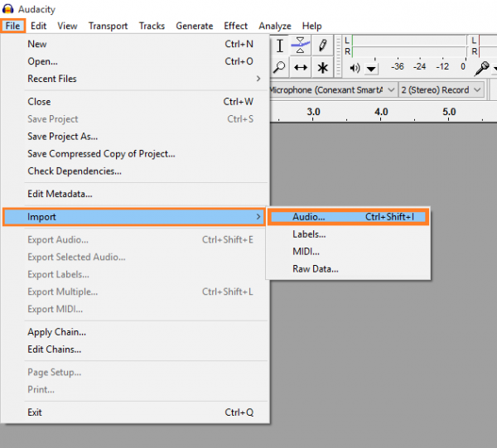Click the 4.0 mark on the timeline ruler
The image size is (497, 448).
tap(381, 112)
